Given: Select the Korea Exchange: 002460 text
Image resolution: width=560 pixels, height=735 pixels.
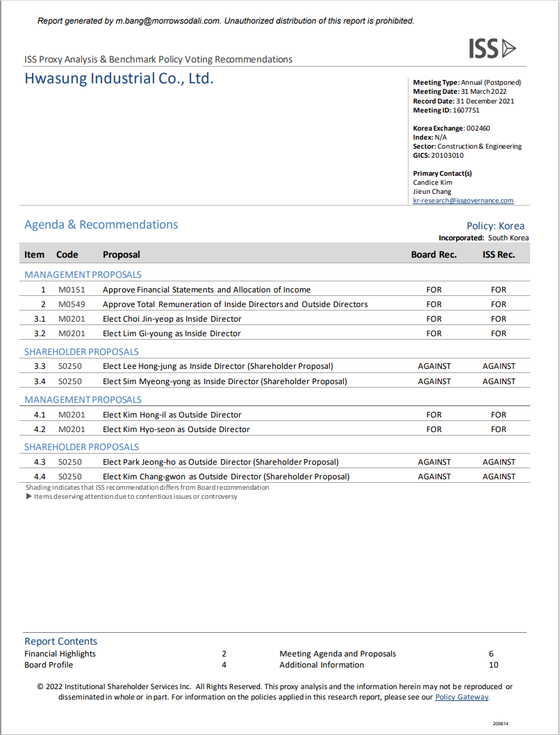Looking at the screenshot, I should coord(451,128).
